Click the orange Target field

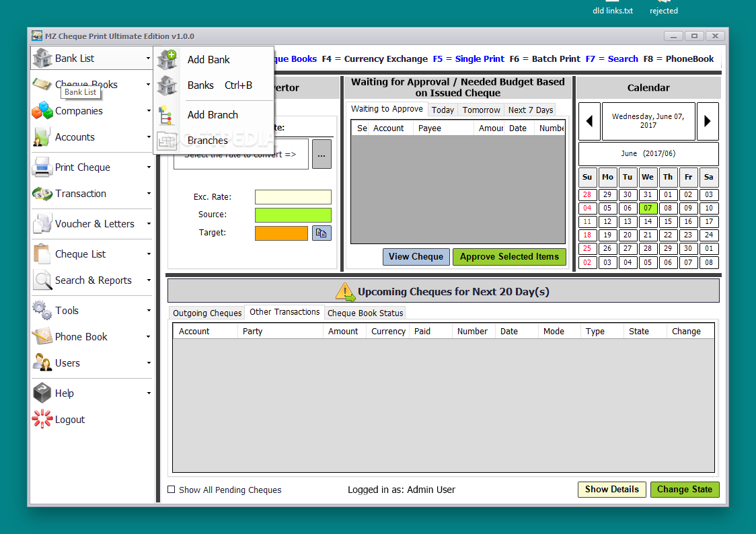coord(281,233)
